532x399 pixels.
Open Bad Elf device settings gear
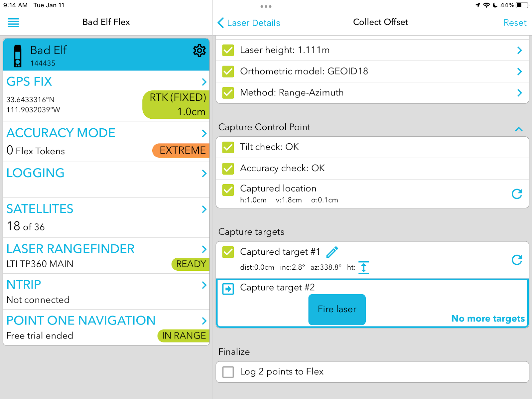[199, 51]
